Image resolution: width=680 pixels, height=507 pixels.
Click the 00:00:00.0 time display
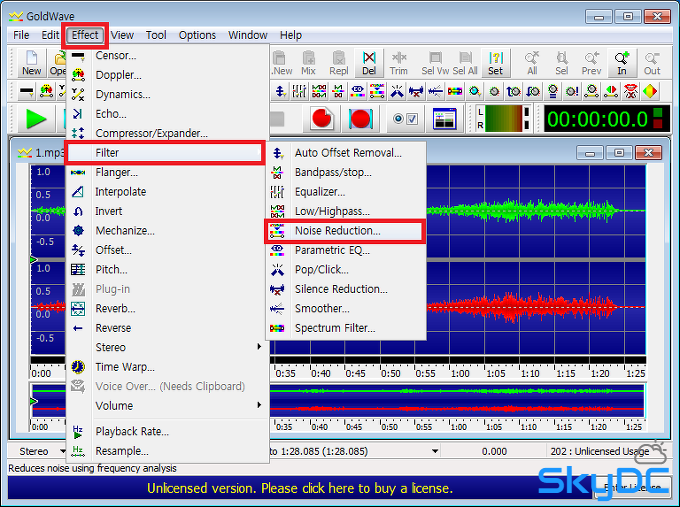(x=598, y=118)
